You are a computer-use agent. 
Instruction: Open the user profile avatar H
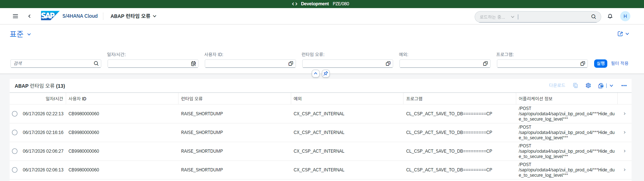point(625,16)
